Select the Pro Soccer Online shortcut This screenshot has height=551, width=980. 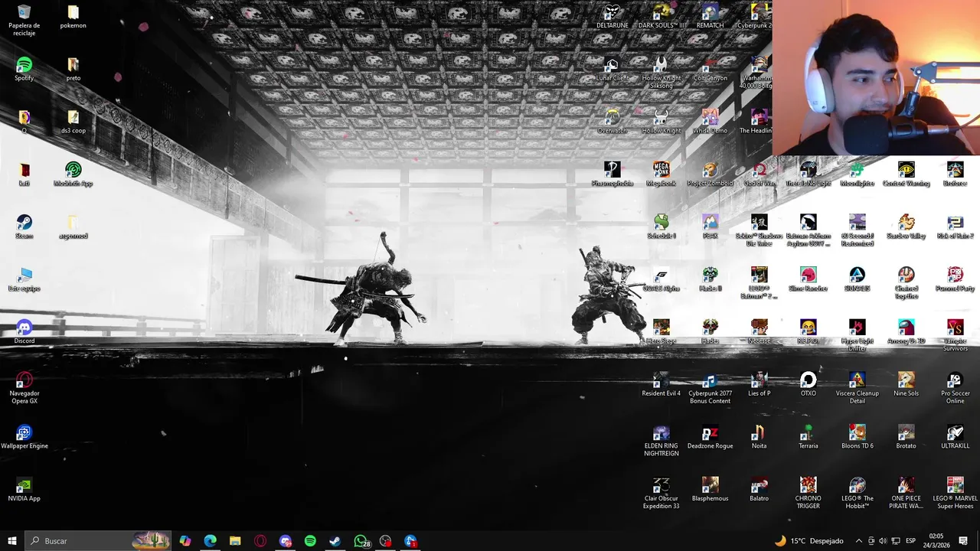click(x=955, y=388)
